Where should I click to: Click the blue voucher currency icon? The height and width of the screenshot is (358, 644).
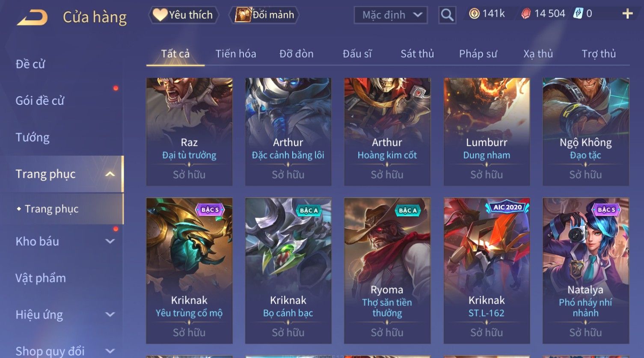(578, 14)
